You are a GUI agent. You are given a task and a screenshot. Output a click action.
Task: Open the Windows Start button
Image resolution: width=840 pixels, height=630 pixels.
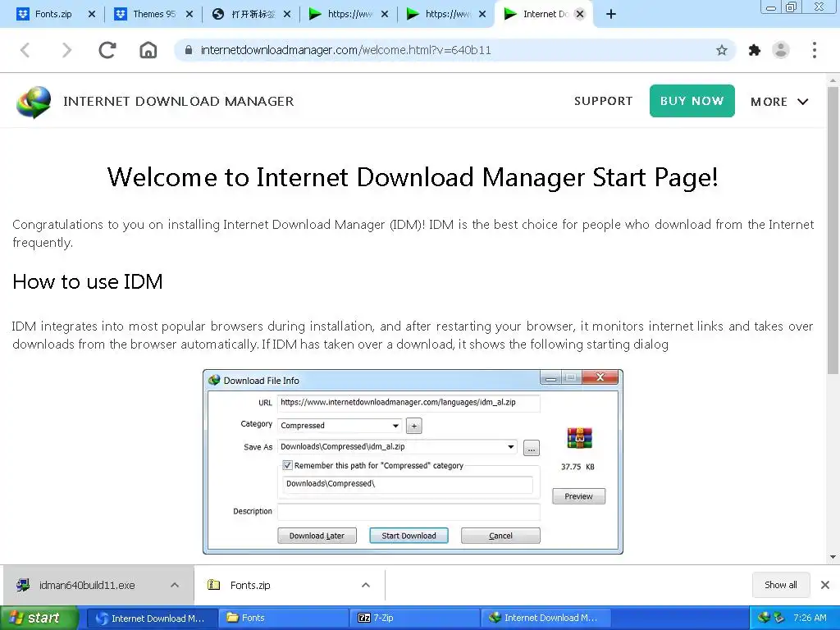(39, 618)
